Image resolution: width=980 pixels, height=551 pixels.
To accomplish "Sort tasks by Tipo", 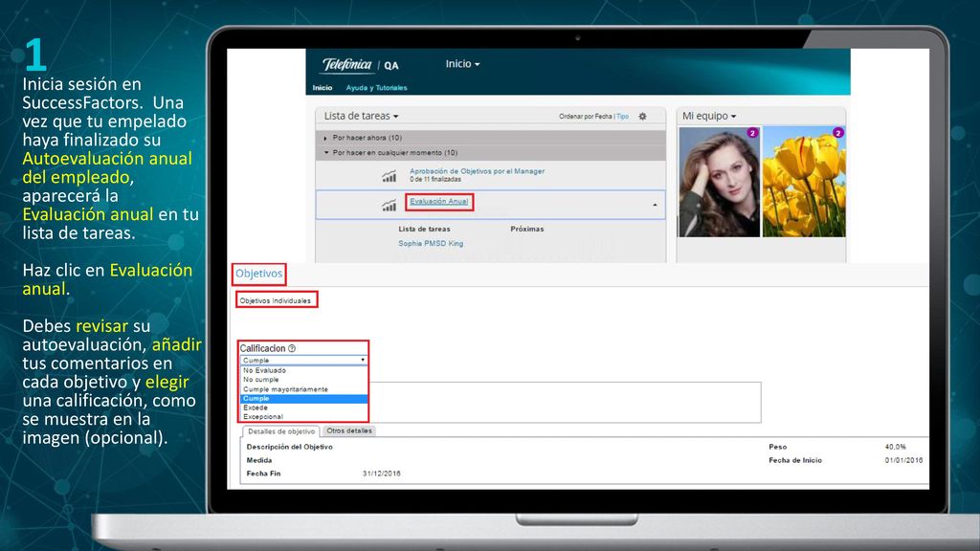I will (622, 116).
